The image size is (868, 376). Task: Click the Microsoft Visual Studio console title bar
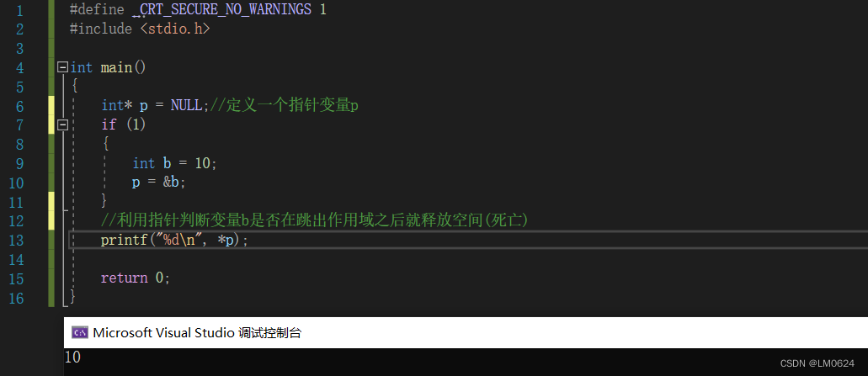point(466,332)
